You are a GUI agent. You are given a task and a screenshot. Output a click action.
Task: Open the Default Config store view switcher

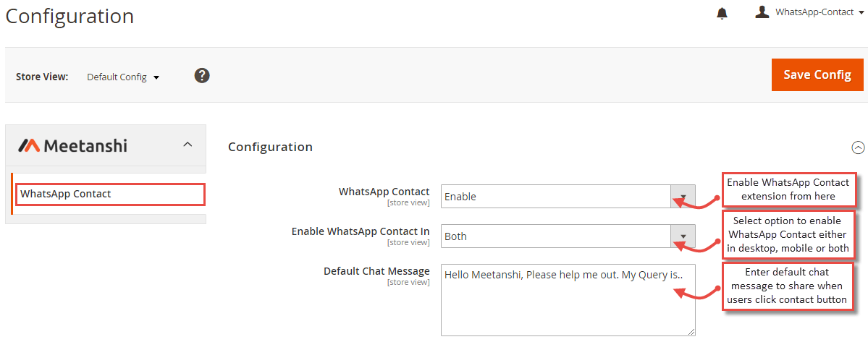click(x=123, y=77)
